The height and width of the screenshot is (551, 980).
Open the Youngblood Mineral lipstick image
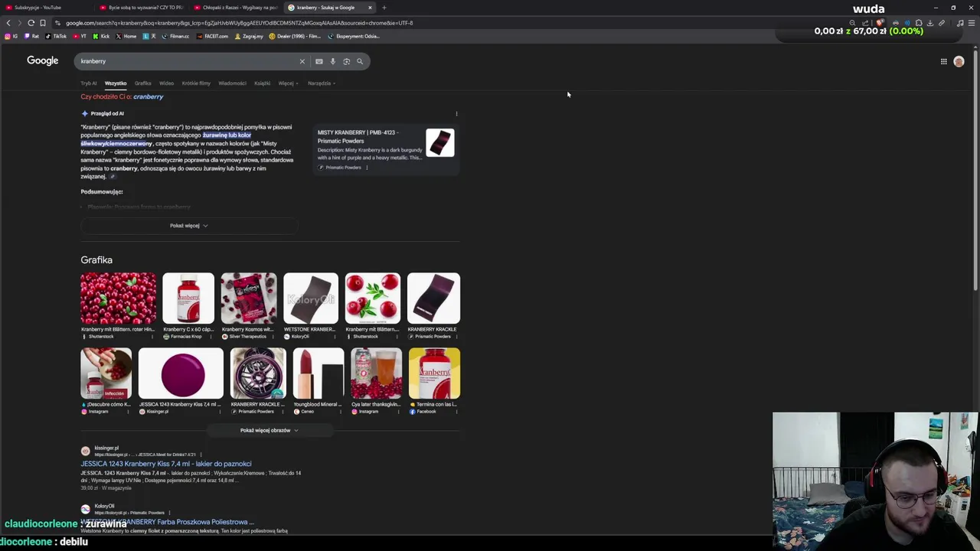click(318, 373)
